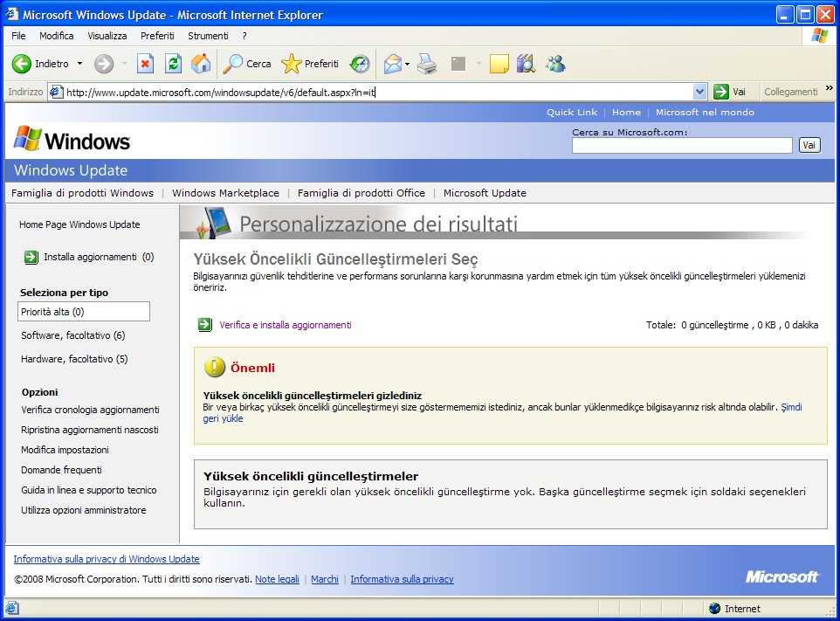Click the yellow exclamation Önemli warning icon

coord(214,367)
